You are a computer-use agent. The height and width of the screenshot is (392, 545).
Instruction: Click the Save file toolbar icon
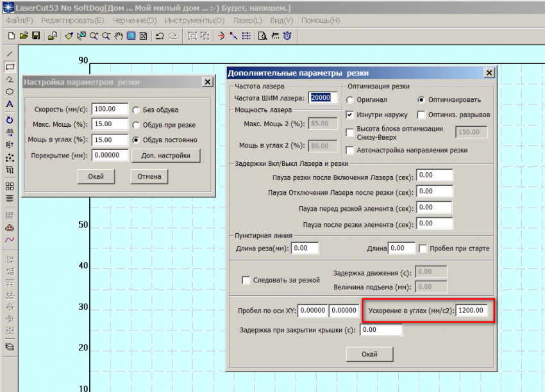(x=35, y=35)
